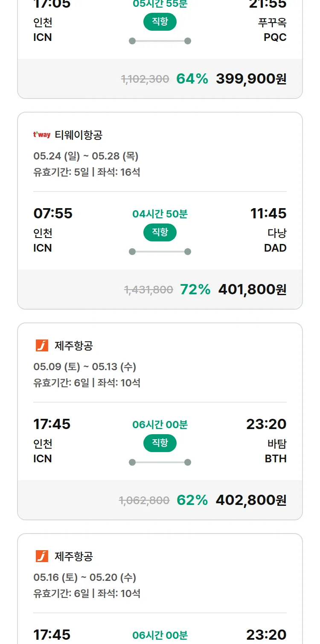The width and height of the screenshot is (320, 644).
Task: Select the 401,800원 price for Da Nang
Action: (x=252, y=290)
